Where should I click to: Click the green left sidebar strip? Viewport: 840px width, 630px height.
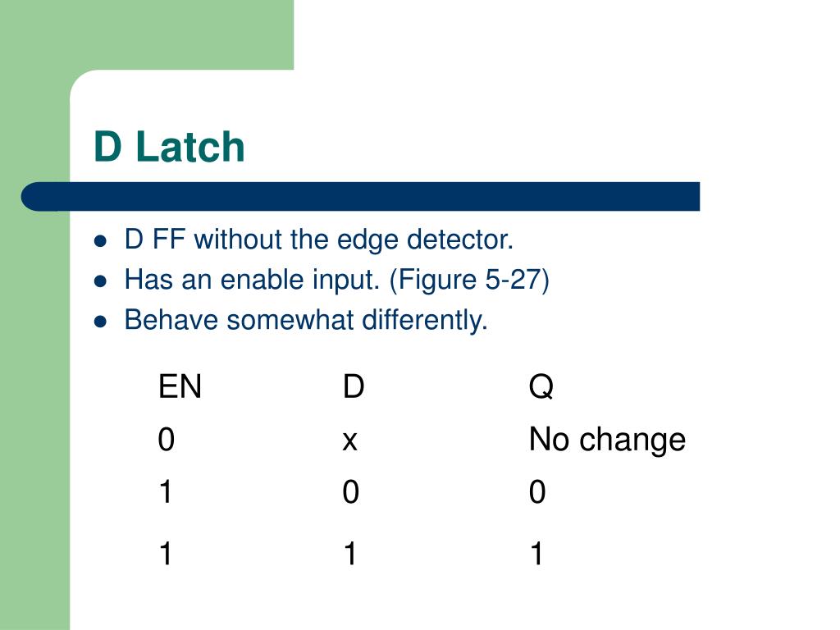(34, 407)
